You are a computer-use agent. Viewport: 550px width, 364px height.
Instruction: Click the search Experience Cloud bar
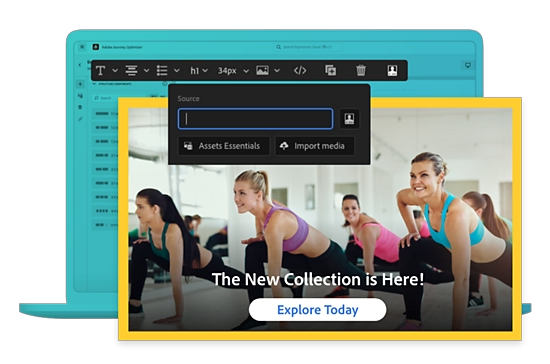coord(307,47)
